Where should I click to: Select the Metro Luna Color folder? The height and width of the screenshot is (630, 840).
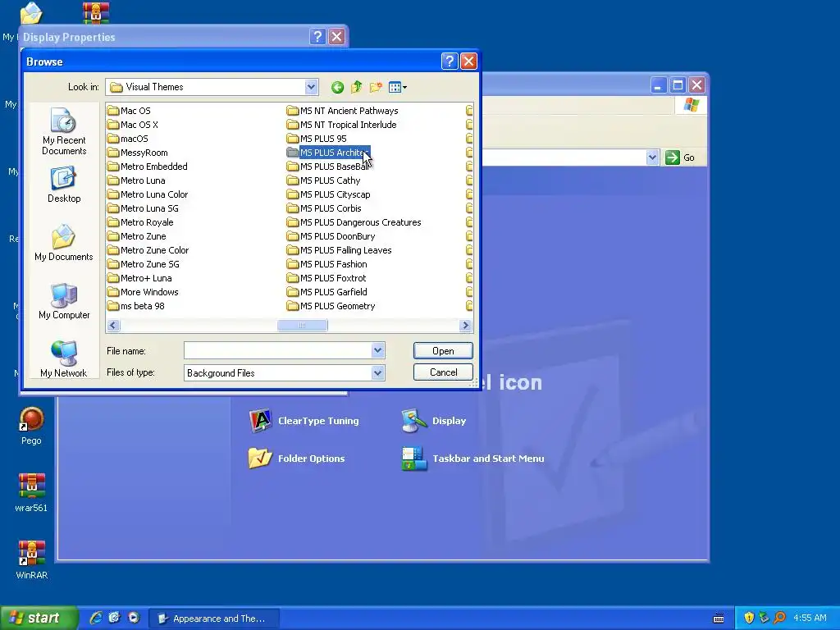(148, 194)
